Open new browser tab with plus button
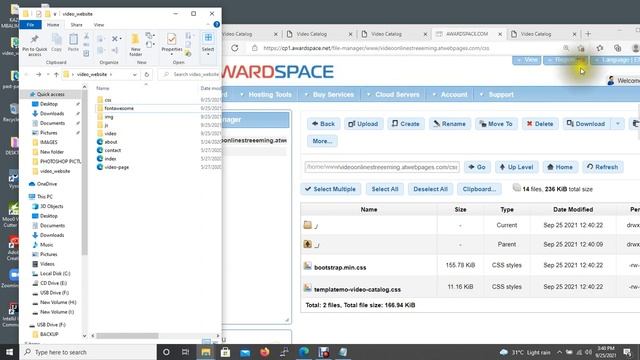The width and height of the screenshot is (640, 360). tap(588, 34)
